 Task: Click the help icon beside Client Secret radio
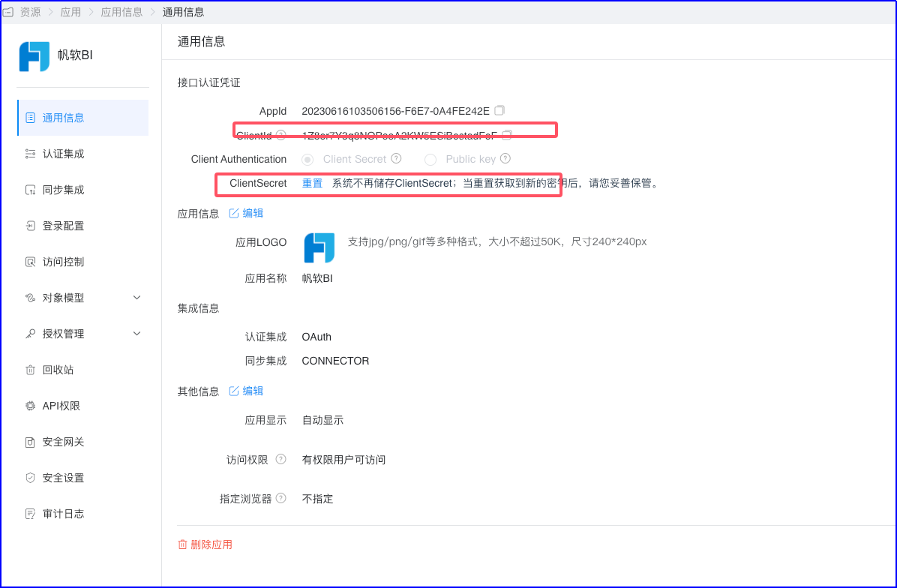point(396,158)
